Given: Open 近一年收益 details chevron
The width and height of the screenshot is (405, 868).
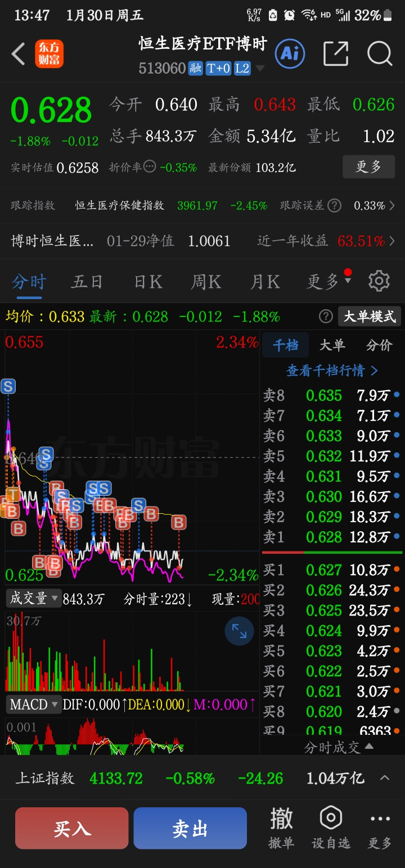Looking at the screenshot, I should [x=393, y=241].
